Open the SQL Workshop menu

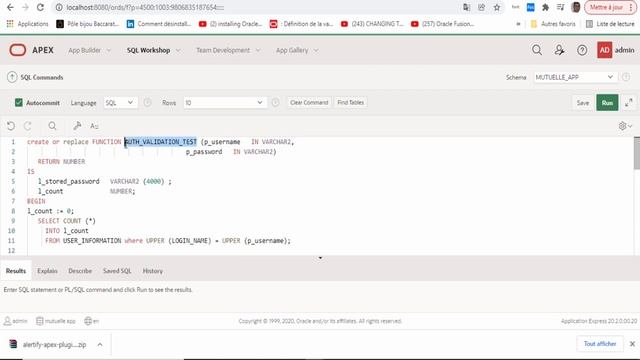pos(148,50)
